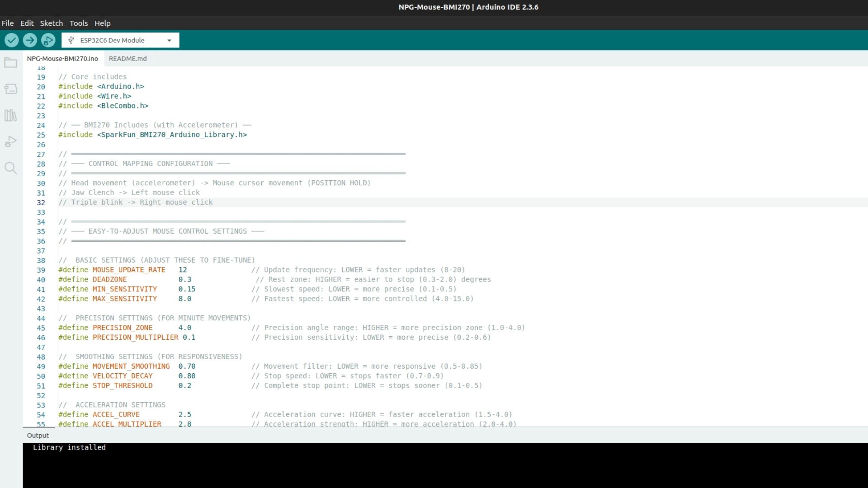The image size is (868, 488).
Task: Click the MOUSE_UPDATE_RATE define name
Action: pyautogui.click(x=129, y=270)
